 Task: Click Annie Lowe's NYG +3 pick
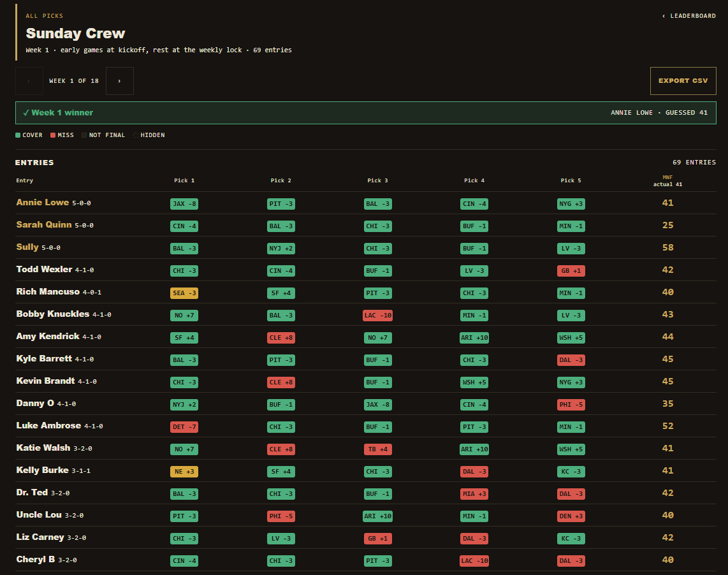571,204
